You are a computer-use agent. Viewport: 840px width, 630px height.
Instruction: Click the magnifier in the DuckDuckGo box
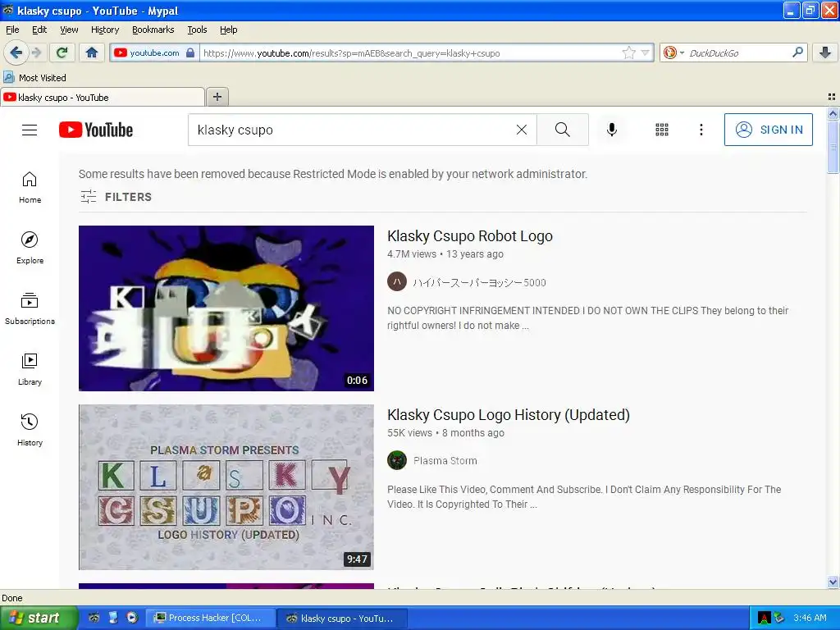coord(797,52)
